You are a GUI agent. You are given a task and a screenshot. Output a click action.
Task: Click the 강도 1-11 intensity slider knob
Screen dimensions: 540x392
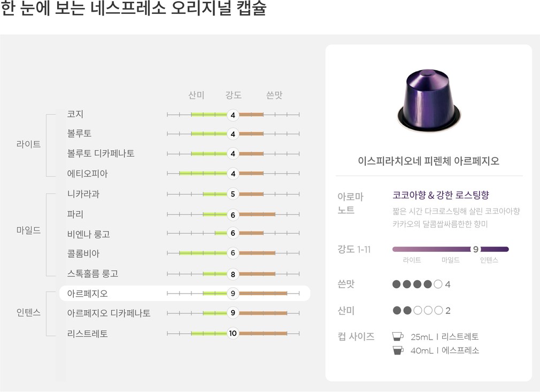pyautogui.click(x=475, y=249)
